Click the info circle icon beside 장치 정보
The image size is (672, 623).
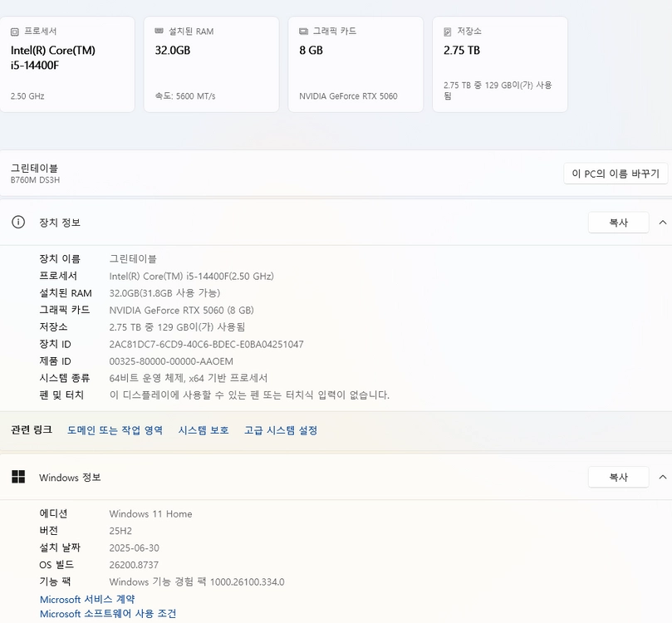(18, 222)
